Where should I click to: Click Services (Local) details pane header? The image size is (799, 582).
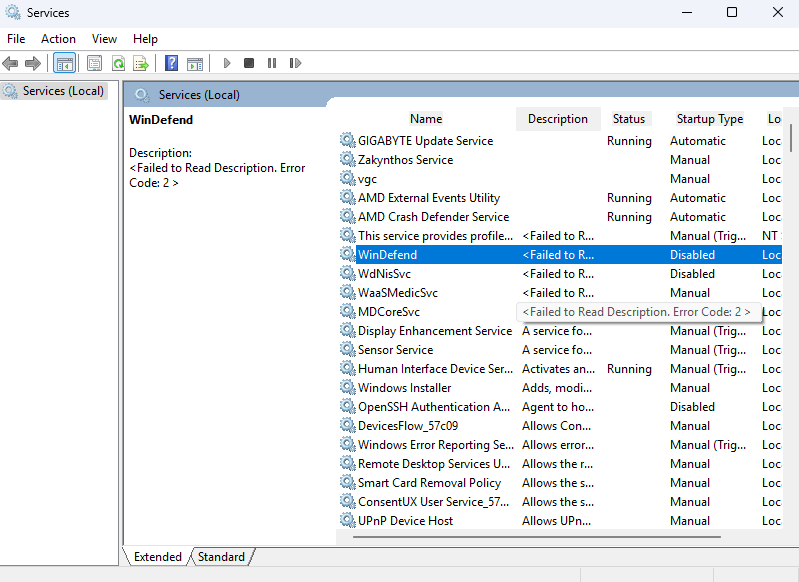click(199, 95)
